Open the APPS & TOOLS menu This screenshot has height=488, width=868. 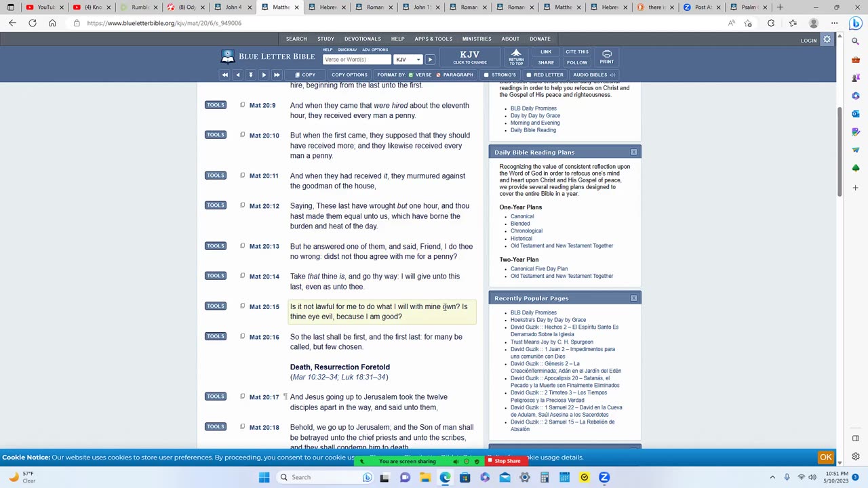click(433, 39)
